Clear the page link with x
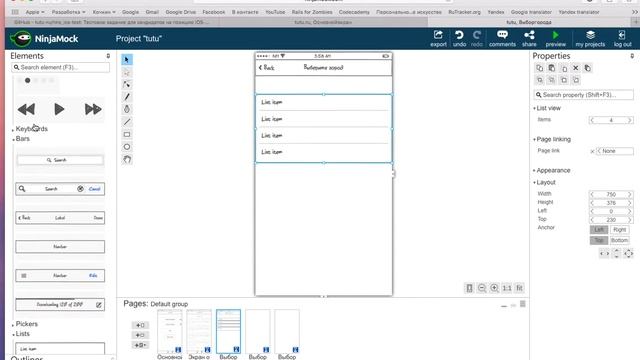This screenshot has width=640, height=360. click(x=592, y=151)
